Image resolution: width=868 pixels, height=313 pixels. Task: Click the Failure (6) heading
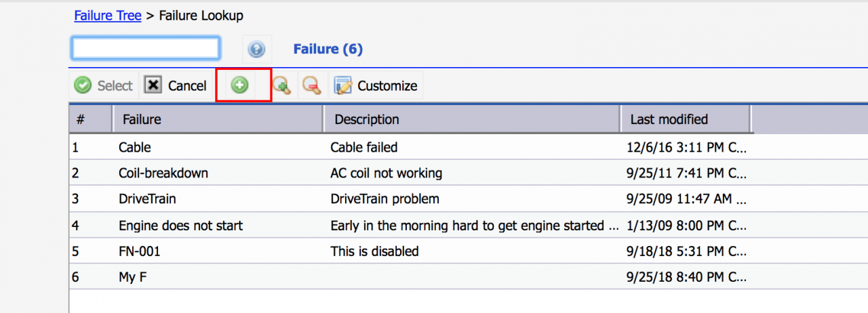pyautogui.click(x=328, y=49)
